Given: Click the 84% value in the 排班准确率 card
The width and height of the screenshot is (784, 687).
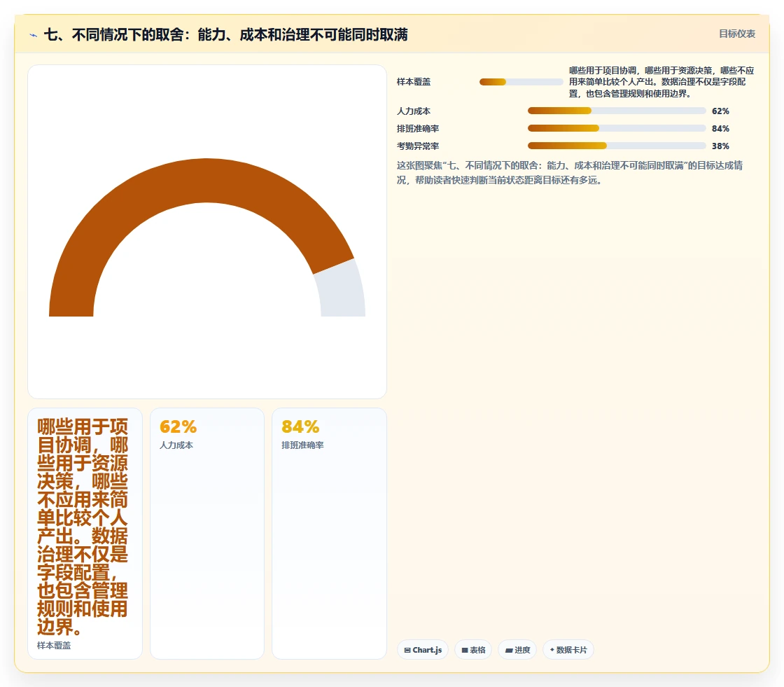Looking at the screenshot, I should pyautogui.click(x=300, y=426).
